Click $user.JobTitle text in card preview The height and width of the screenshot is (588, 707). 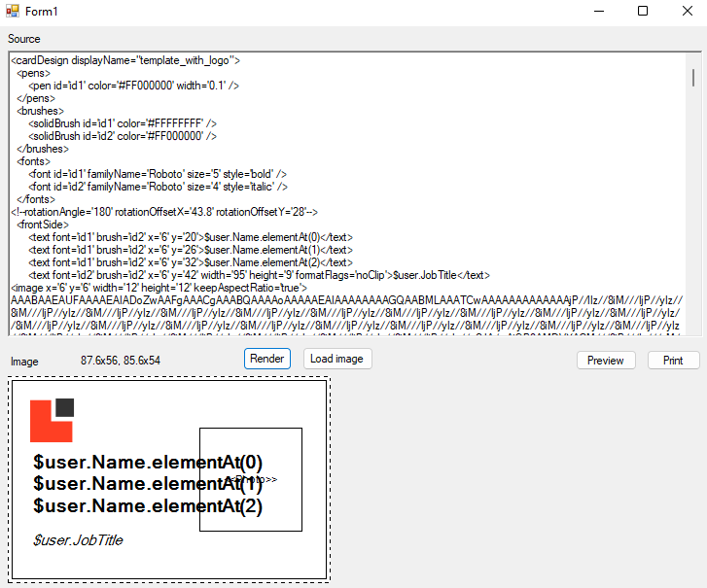point(78,539)
